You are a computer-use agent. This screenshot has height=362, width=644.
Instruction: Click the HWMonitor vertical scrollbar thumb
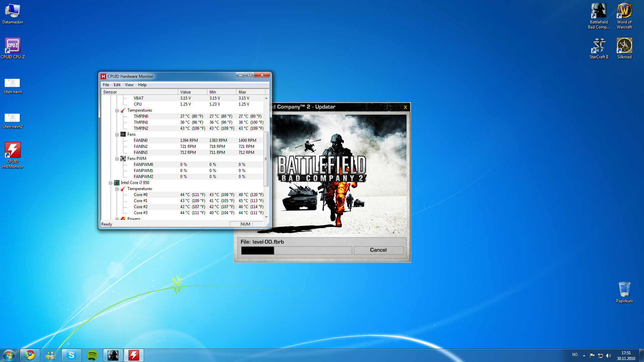(266, 159)
